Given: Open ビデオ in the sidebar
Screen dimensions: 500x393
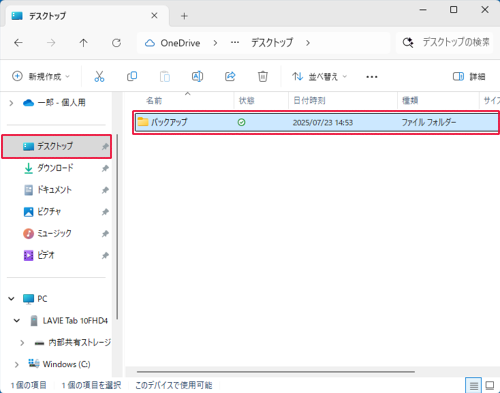Looking at the screenshot, I should pos(45,255).
